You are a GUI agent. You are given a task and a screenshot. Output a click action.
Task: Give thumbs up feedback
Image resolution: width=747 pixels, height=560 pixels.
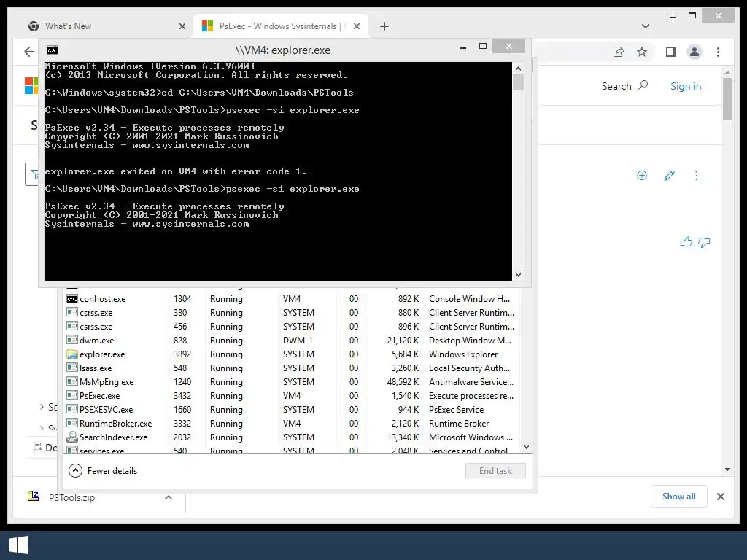(686, 242)
